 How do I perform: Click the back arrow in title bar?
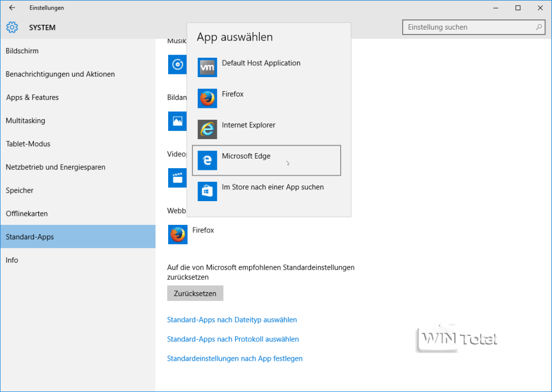[12, 8]
